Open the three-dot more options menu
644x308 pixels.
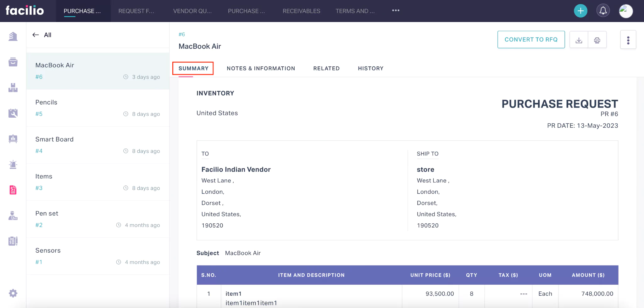[628, 40]
